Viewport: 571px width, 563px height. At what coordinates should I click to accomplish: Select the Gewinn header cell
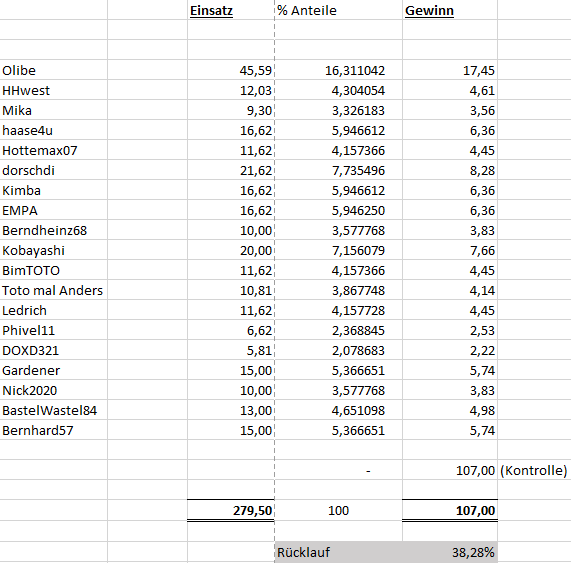[x=450, y=10]
